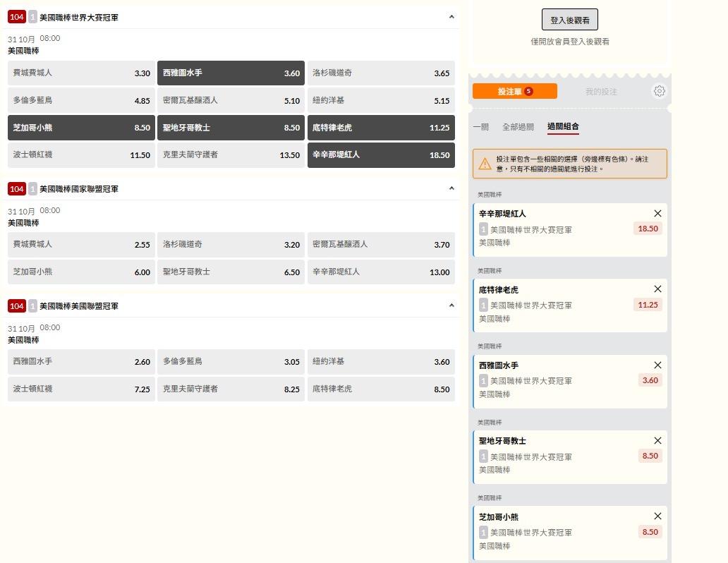The width and height of the screenshot is (728, 563).
Task: Click 11.25 odds on 底特律老虎 slip card
Action: tap(648, 305)
